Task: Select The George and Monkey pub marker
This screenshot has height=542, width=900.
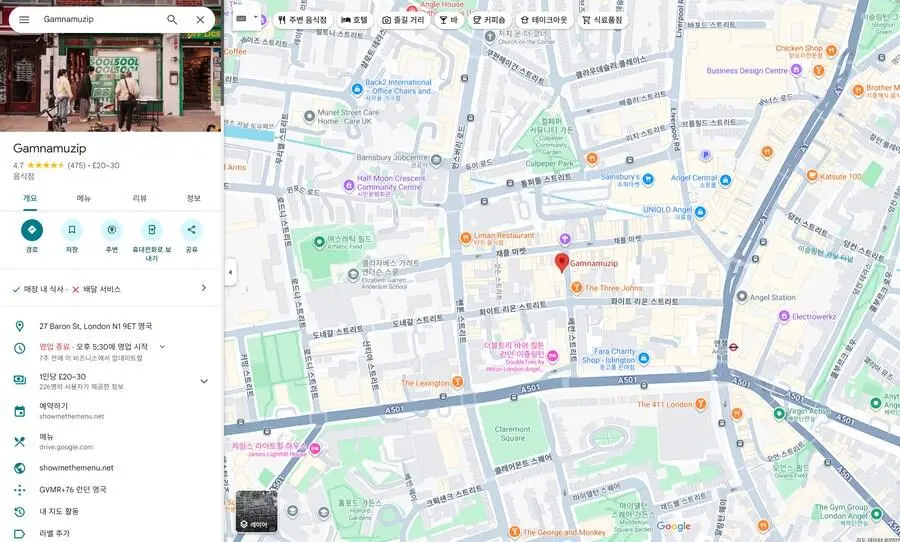Action: (x=515, y=532)
